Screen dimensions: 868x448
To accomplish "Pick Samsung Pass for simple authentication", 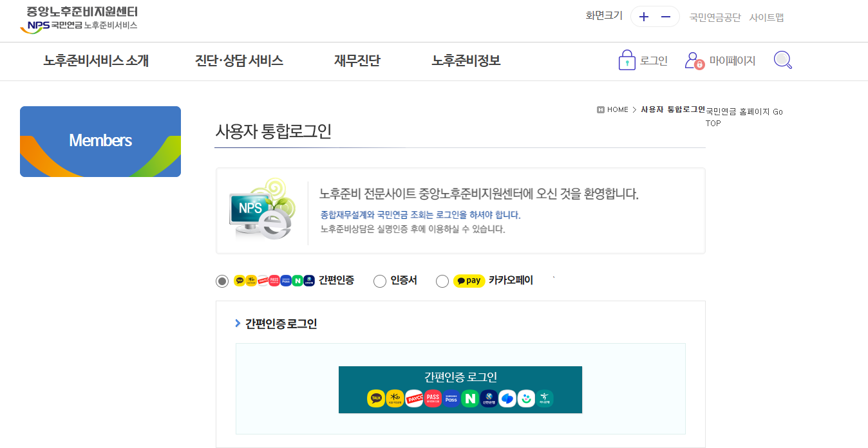I will (451, 398).
